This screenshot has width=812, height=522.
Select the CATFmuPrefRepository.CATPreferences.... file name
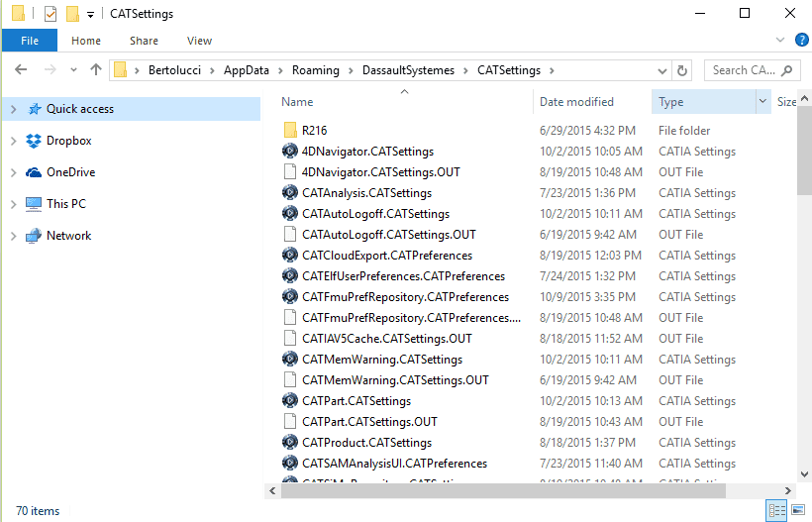(411, 317)
